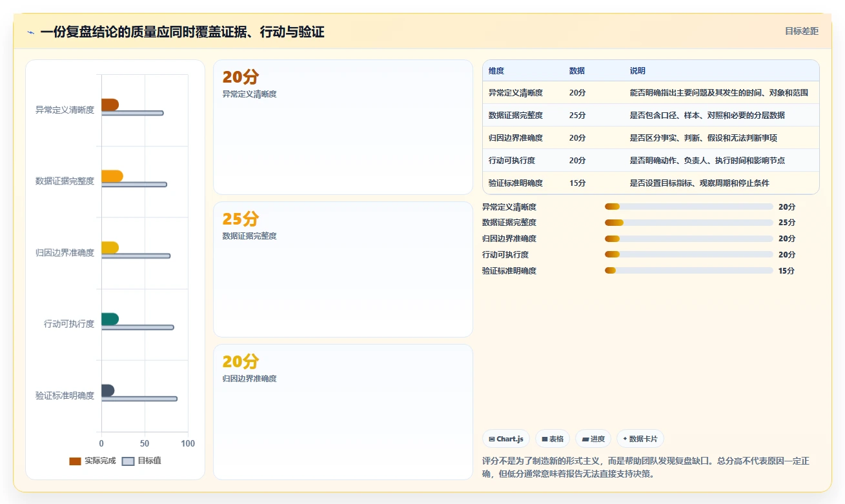Click the 目标差距 label in header
845x504 pixels.
[802, 31]
